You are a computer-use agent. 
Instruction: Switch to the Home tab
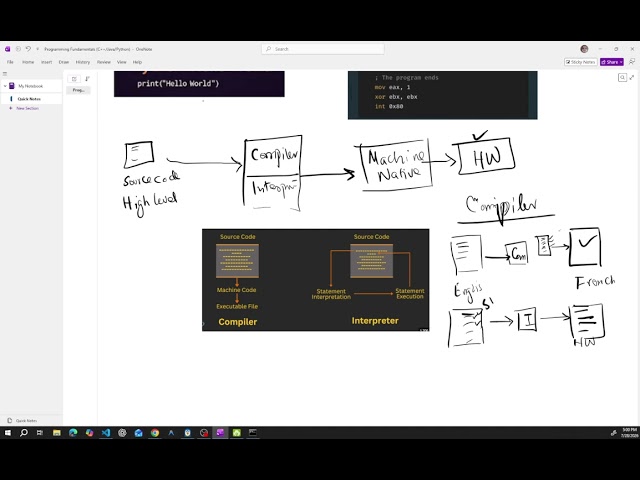coord(28,62)
